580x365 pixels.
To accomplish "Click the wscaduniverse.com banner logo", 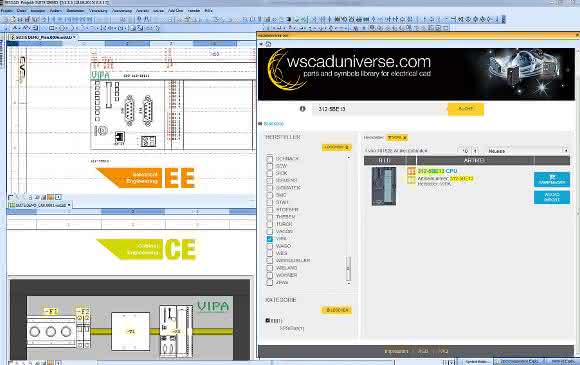I will click(350, 70).
